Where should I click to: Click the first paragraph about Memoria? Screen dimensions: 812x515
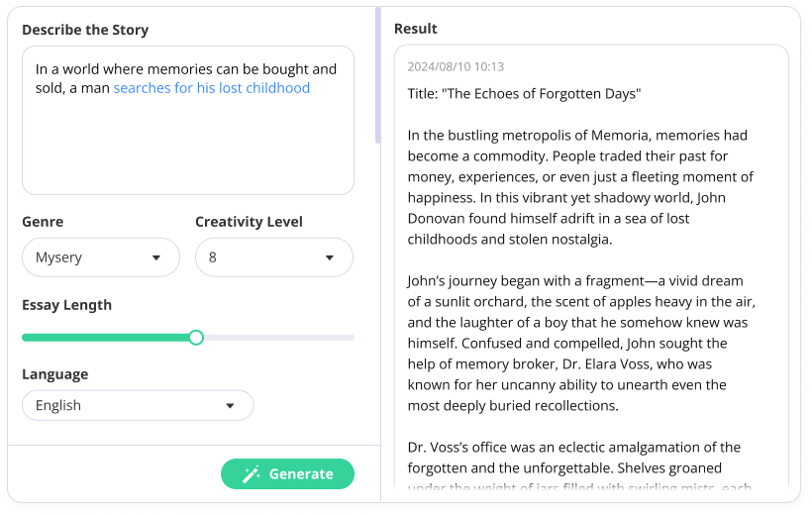(579, 187)
